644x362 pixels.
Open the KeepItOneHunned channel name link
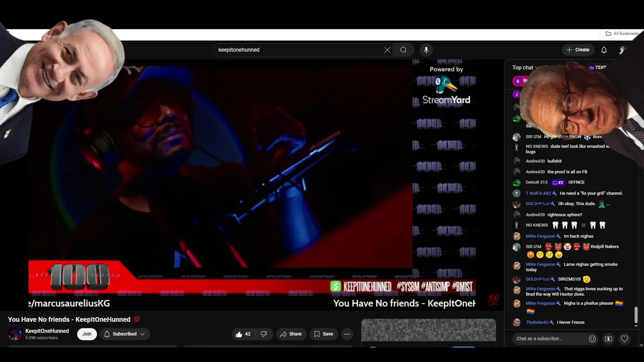47,331
